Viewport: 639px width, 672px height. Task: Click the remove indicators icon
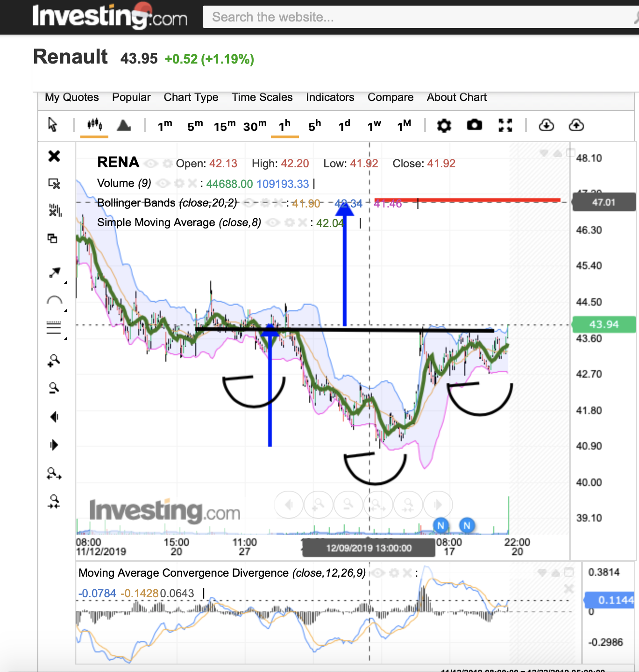click(55, 210)
